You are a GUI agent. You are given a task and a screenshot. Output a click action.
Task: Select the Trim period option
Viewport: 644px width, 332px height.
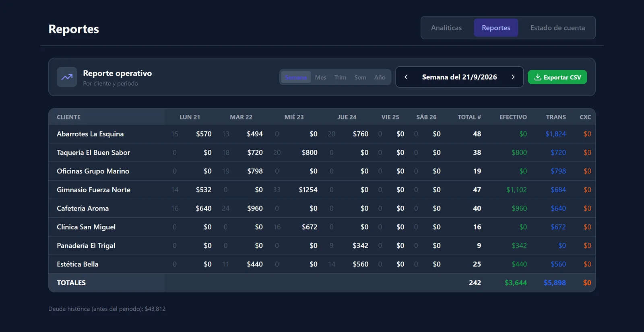pos(340,77)
